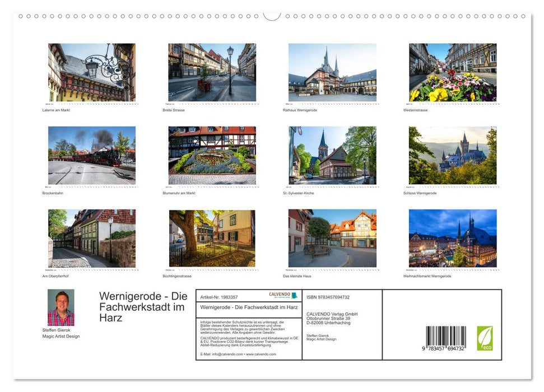544x392 pixels.
Task: Click the CALVENDO logo icon
Action: click(279, 294)
